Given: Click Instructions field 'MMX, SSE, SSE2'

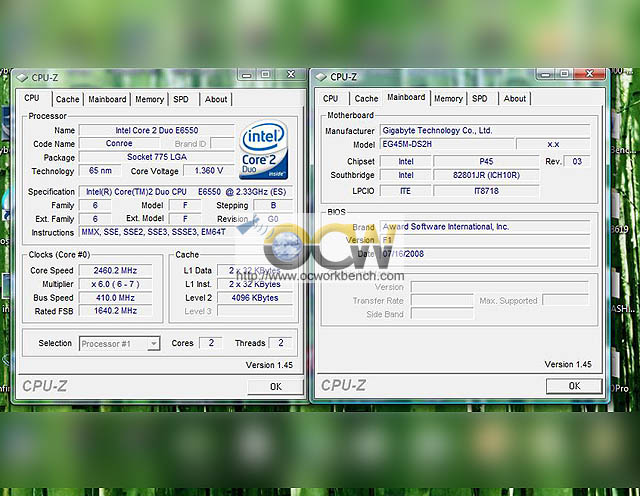Looking at the screenshot, I should [186, 232].
